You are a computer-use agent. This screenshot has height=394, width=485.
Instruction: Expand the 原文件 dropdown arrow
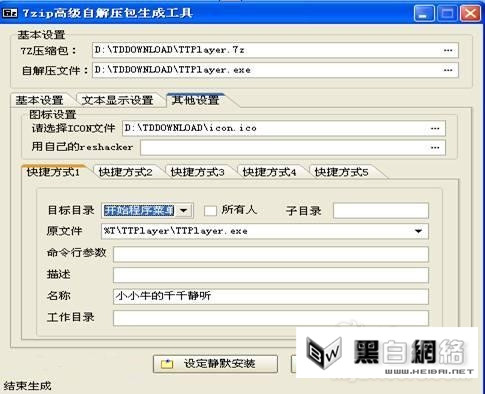(418, 231)
